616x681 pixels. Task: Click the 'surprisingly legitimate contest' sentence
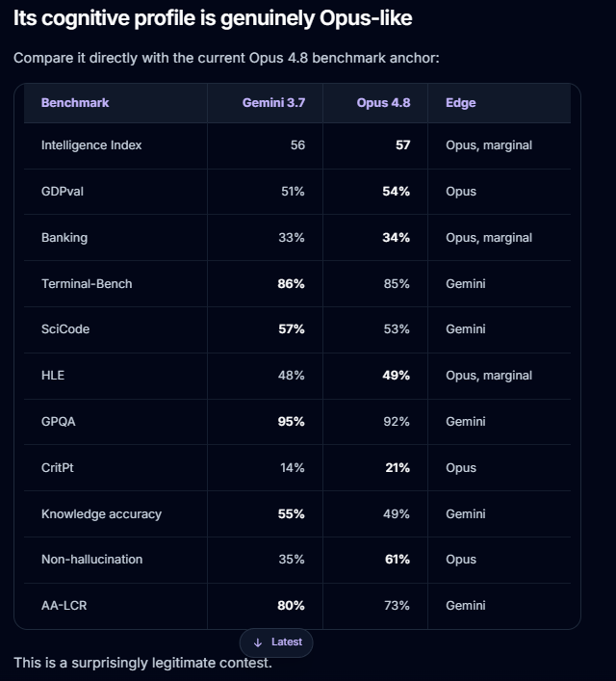coord(142,663)
